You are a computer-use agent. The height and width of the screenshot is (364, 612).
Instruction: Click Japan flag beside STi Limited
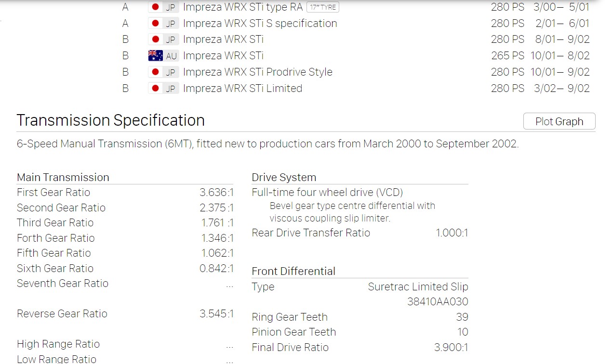click(155, 89)
